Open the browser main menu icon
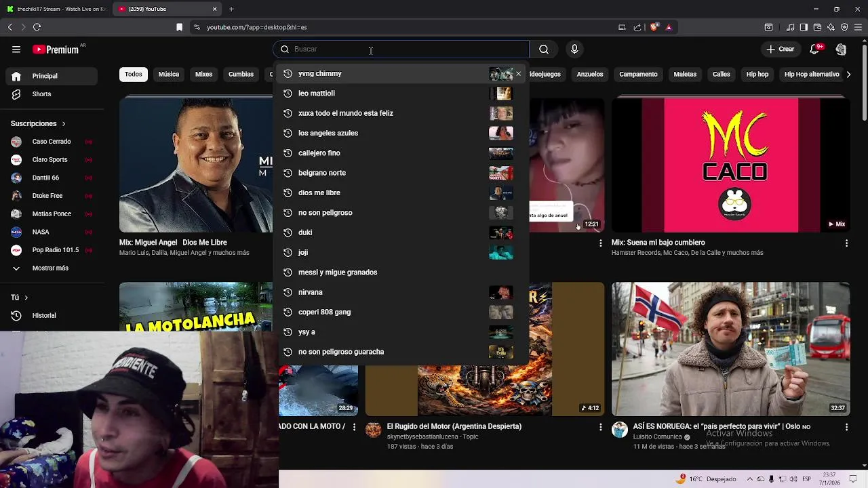Image resolution: width=868 pixels, height=488 pixels. coord(859,27)
